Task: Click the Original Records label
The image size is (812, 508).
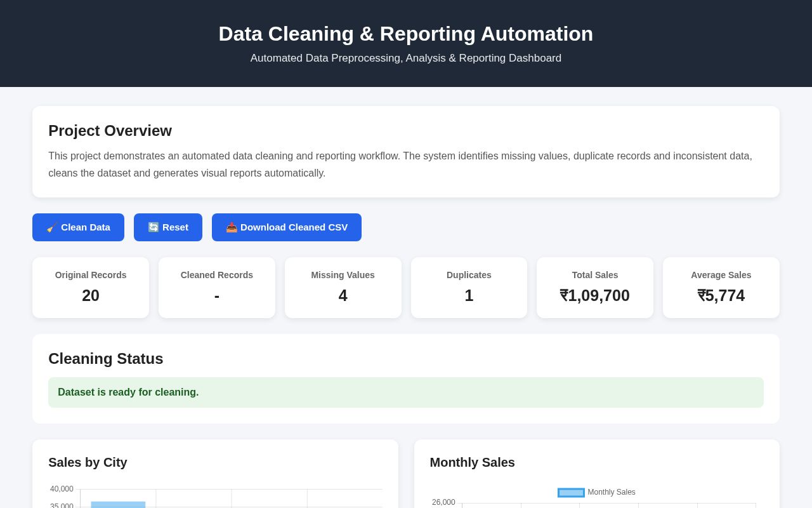Action: (x=91, y=275)
